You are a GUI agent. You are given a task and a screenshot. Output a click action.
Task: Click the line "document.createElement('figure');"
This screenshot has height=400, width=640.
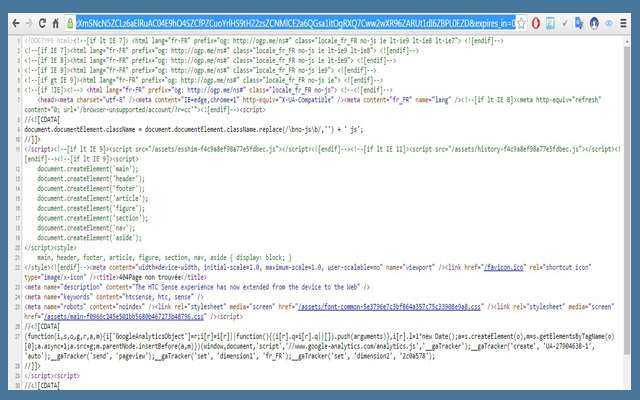click(x=91, y=208)
